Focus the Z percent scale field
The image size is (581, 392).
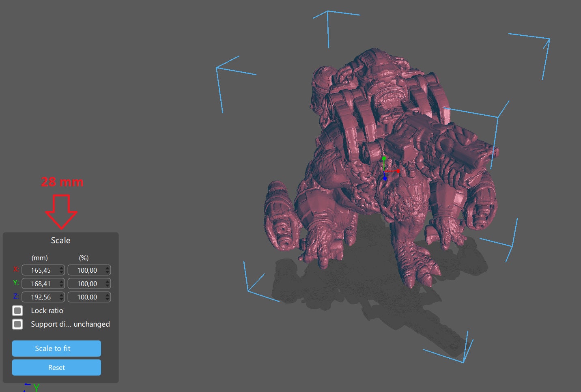pyautogui.click(x=86, y=297)
